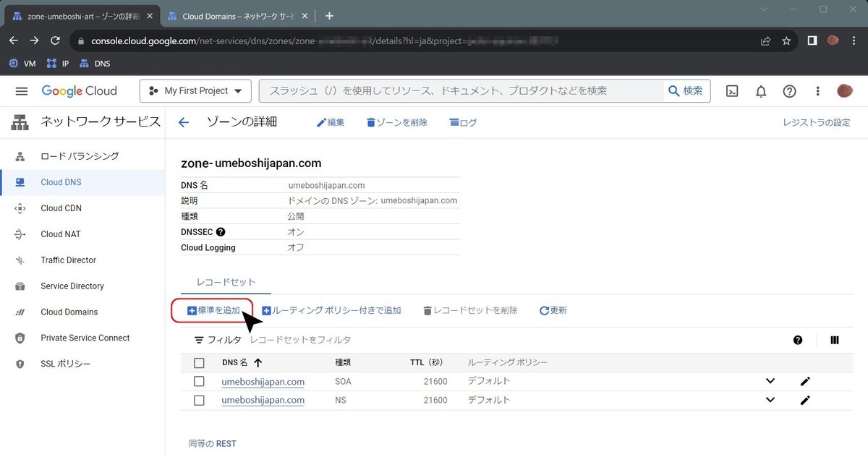Open Chrome's three-dot menu
This screenshot has height=457, width=868.
click(x=854, y=41)
